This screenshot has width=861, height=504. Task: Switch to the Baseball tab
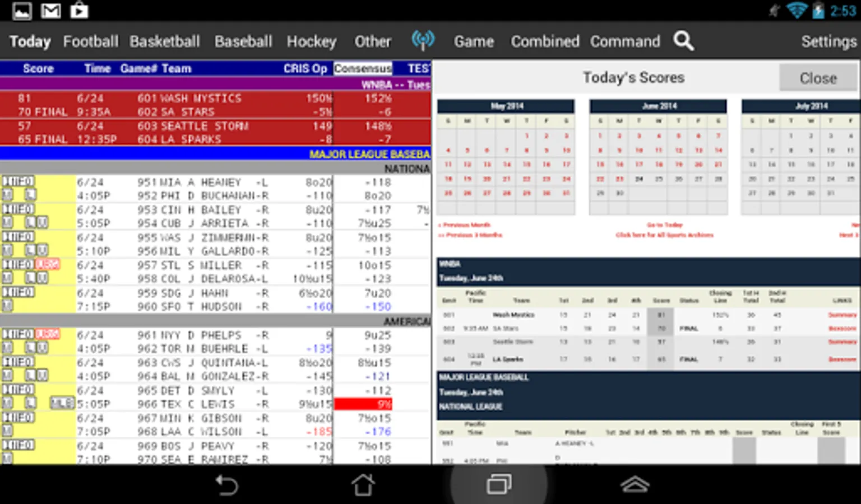[243, 41]
